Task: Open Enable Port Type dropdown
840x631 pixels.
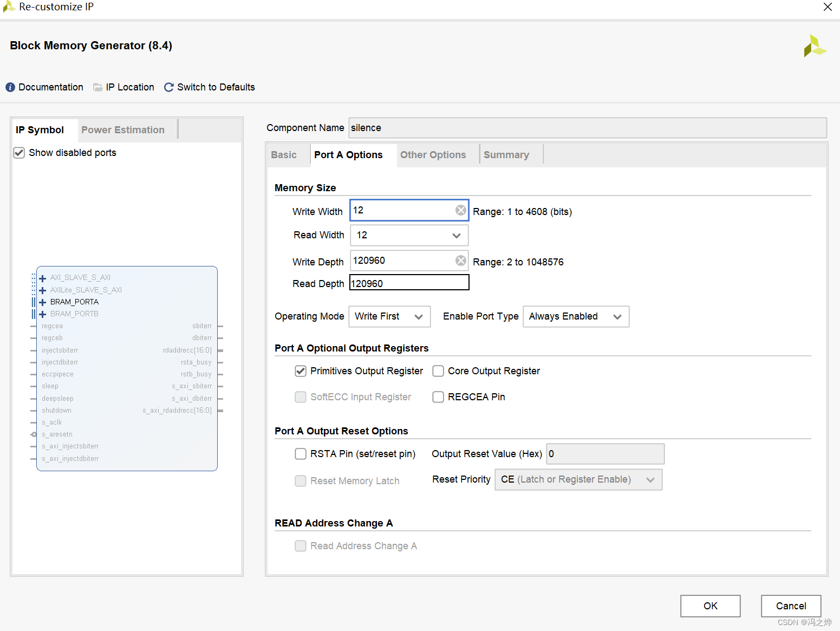Action: [576, 316]
